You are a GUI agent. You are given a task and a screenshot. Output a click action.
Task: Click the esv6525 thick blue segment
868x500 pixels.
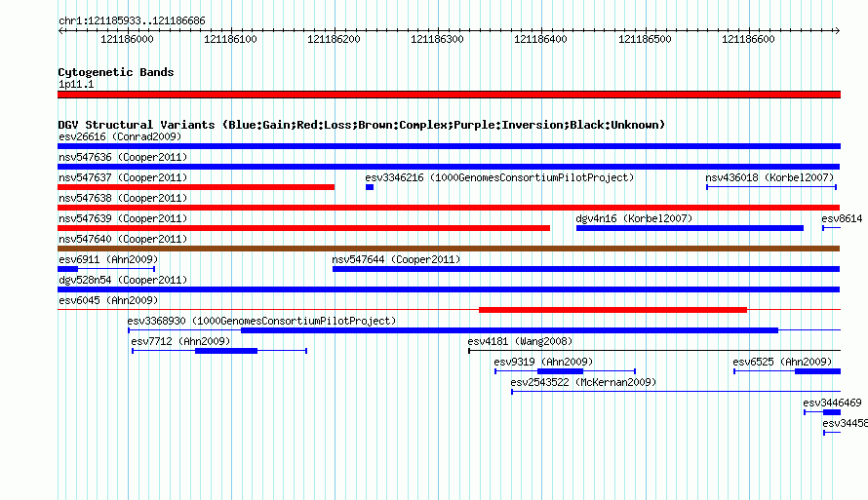pos(817,371)
